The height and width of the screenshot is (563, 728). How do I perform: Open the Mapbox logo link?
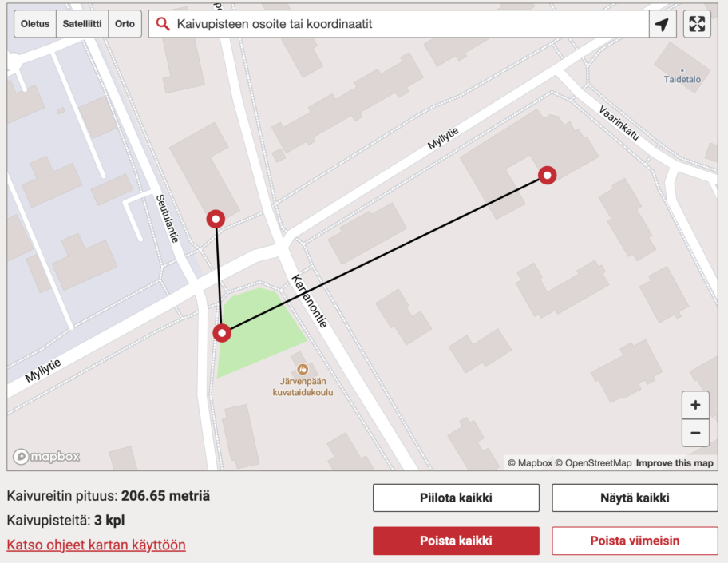pos(46,457)
